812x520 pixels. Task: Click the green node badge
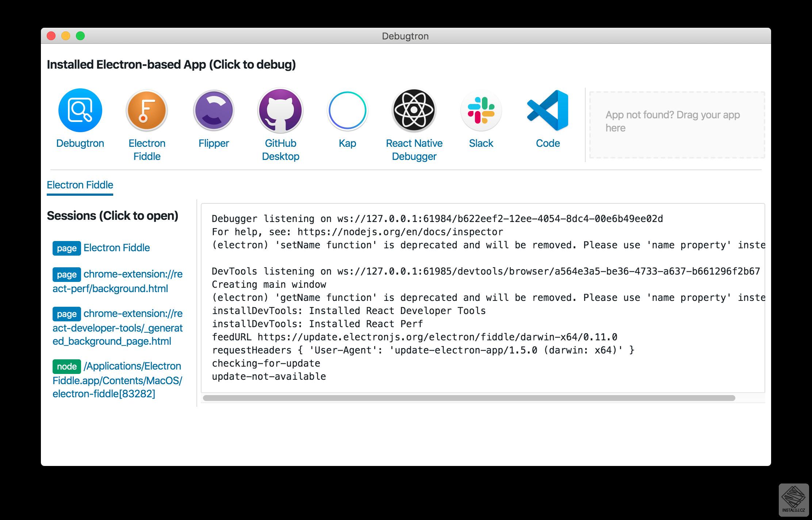click(67, 367)
